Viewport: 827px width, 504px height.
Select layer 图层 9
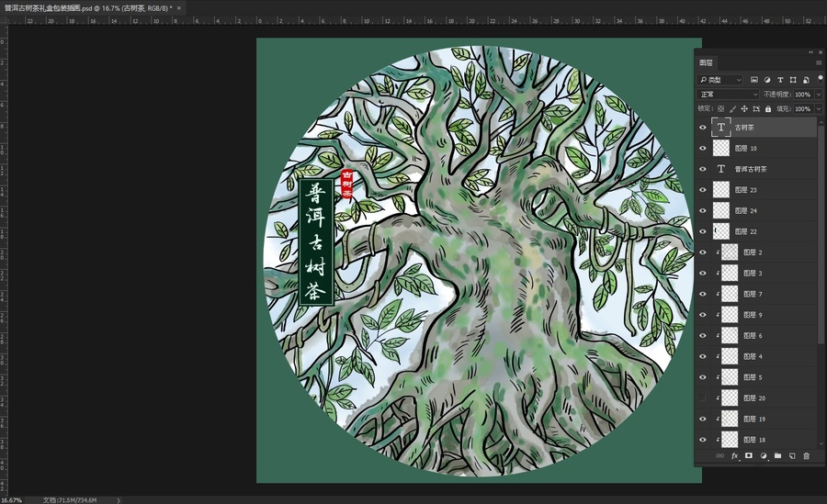pos(764,315)
